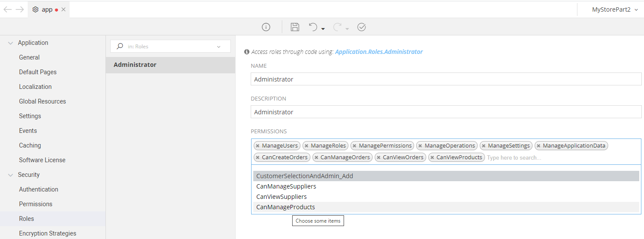Image resolution: width=644 pixels, height=239 pixels.
Task: Go to Authentication settings
Action: click(38, 189)
